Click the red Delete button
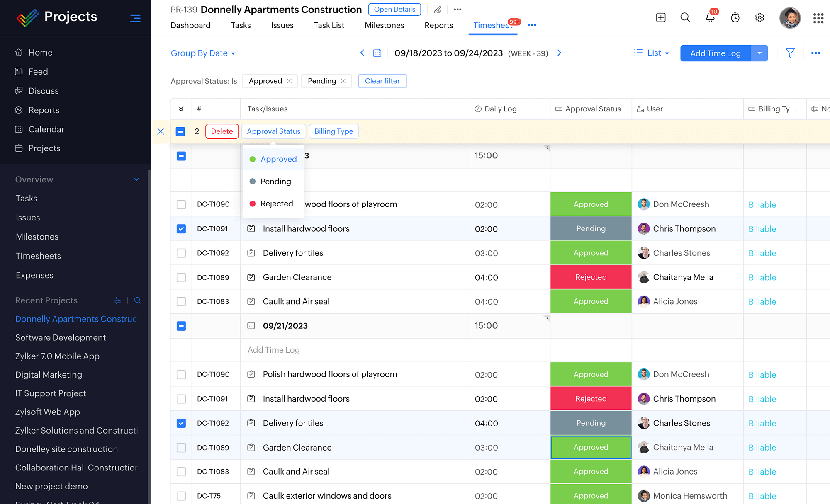830x504 pixels. click(x=222, y=131)
